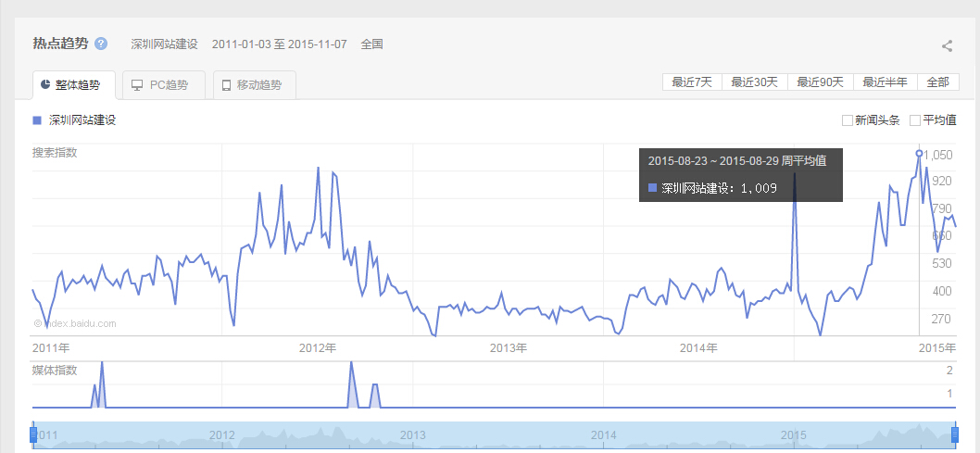Screen dimensions: 980x453
Task: Click the blue legend square for 深圳网站建设
Action: 37,120
